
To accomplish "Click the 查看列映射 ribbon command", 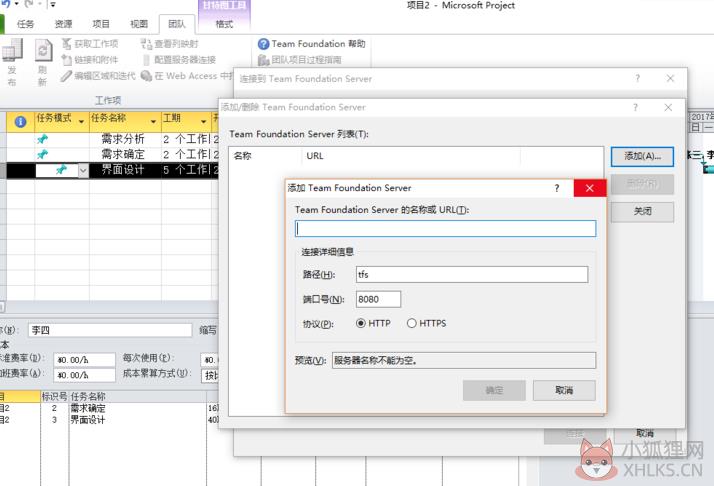I will click(x=169, y=44).
